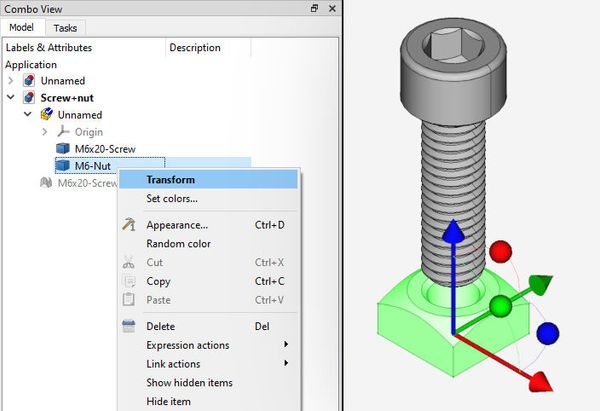Click the Delete menu icon
This screenshot has width=600, height=411.
coord(129,326)
